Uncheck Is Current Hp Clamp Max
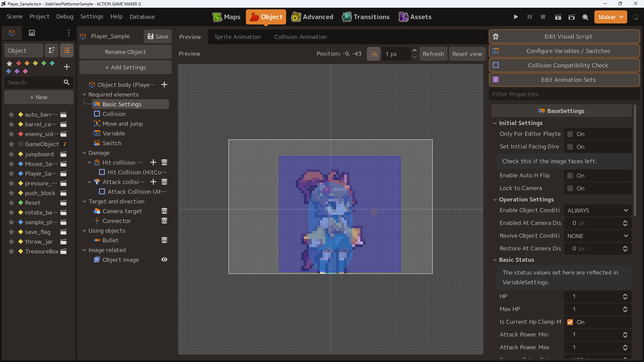This screenshot has height=362, width=644. 570,322
